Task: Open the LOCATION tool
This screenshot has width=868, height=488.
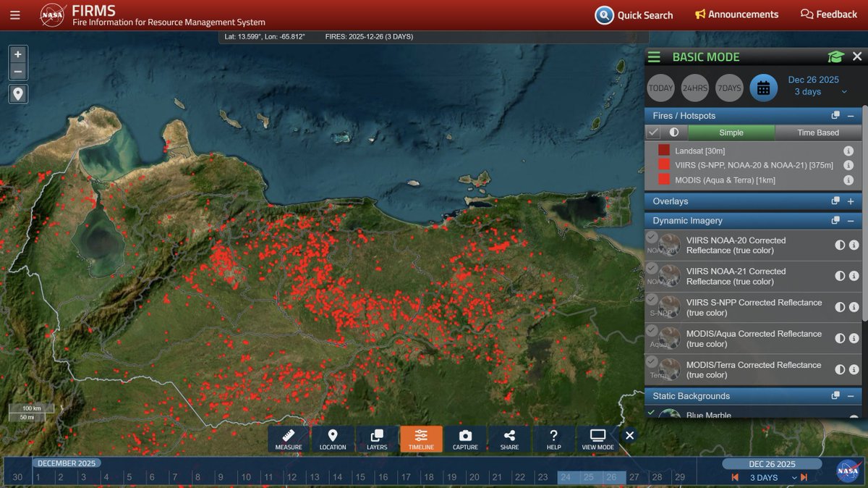Action: [333, 439]
